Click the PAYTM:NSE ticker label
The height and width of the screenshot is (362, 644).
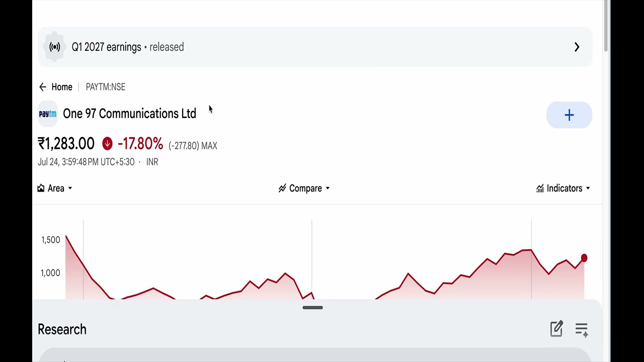tap(106, 87)
